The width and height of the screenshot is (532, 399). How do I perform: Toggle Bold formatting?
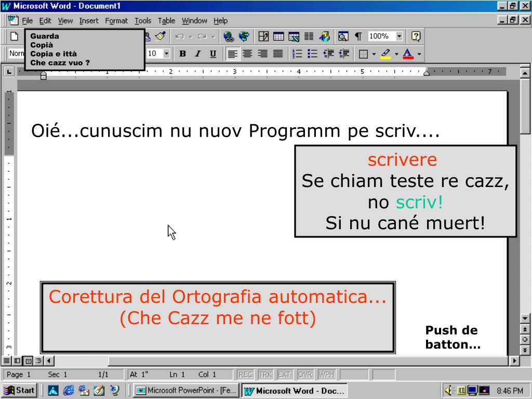182,54
